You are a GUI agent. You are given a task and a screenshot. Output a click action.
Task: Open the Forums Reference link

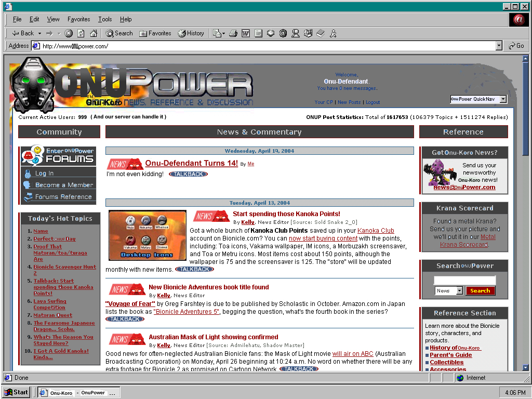tap(63, 197)
